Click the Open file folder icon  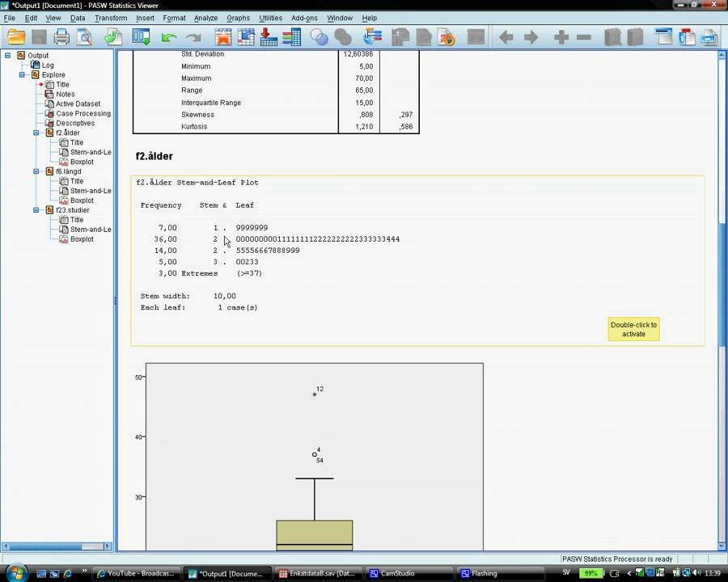tap(16, 36)
